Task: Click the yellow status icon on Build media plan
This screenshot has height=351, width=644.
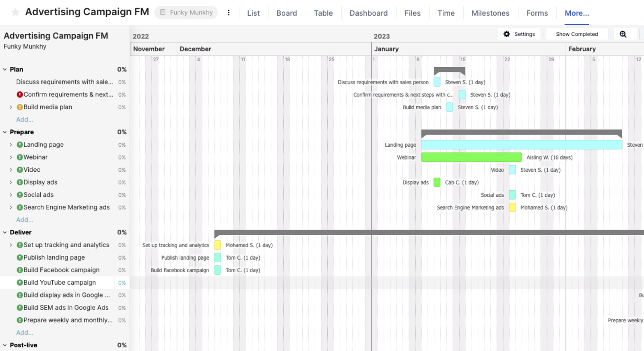Action: point(20,107)
